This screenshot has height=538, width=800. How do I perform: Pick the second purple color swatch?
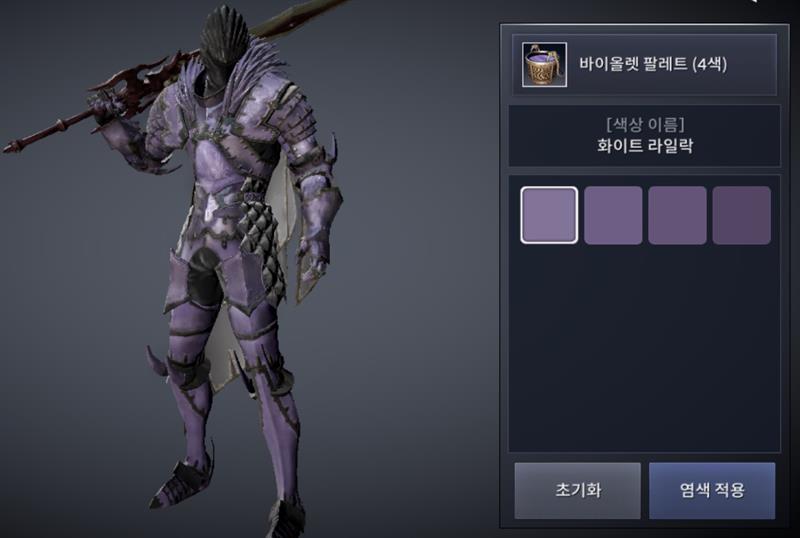(x=613, y=215)
